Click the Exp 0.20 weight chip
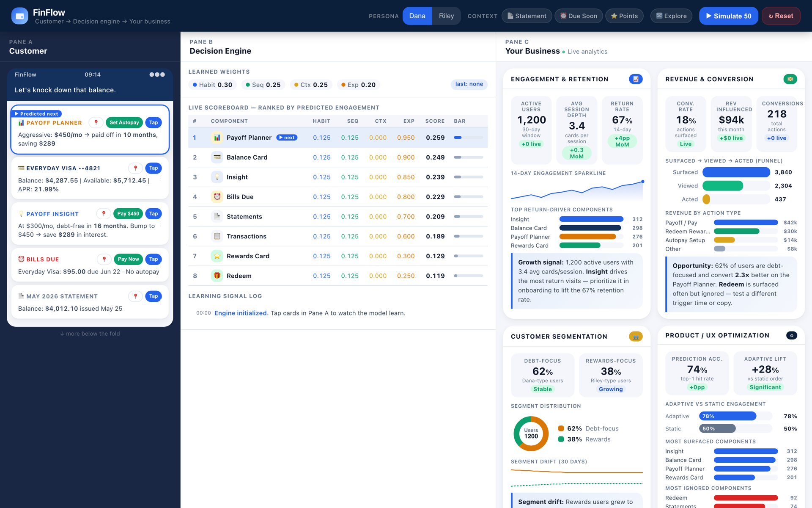Screen dimensions: 812x508 (x=358, y=85)
